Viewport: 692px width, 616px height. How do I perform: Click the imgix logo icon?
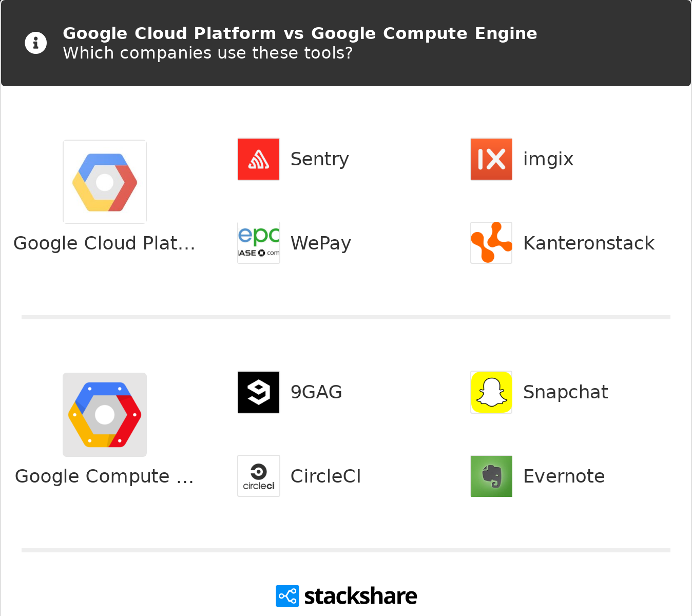491,159
